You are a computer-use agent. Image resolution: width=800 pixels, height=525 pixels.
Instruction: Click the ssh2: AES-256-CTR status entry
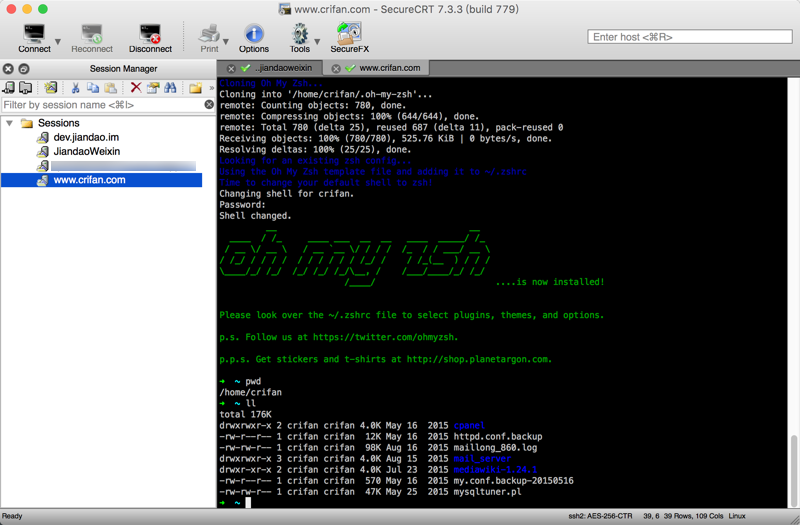point(600,516)
